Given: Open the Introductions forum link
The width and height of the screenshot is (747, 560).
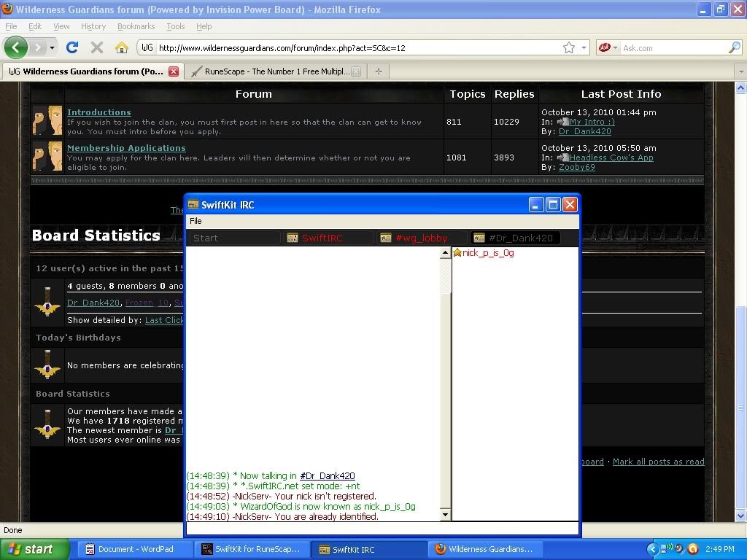Looking at the screenshot, I should tap(99, 112).
